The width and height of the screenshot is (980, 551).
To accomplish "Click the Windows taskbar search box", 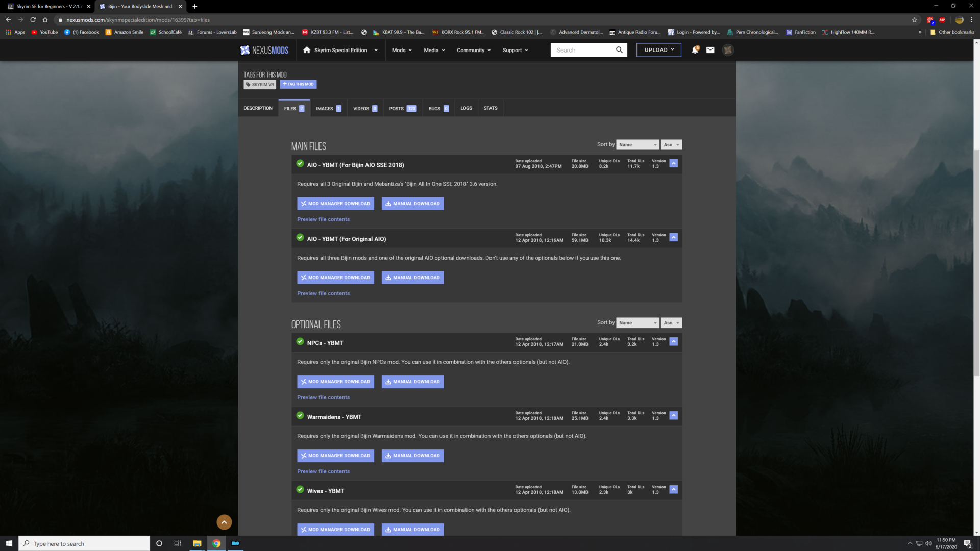I will point(84,543).
